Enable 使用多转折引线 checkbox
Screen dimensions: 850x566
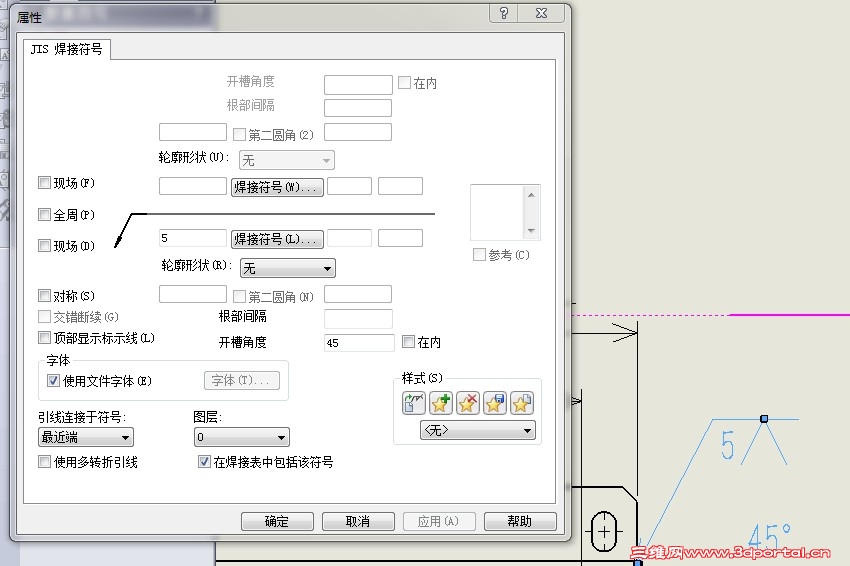pos(44,461)
